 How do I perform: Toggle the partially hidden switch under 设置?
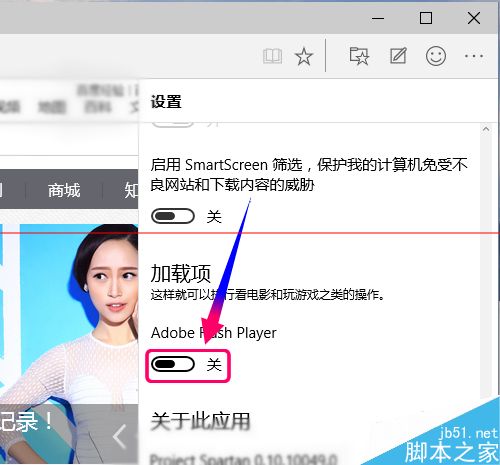(x=173, y=125)
